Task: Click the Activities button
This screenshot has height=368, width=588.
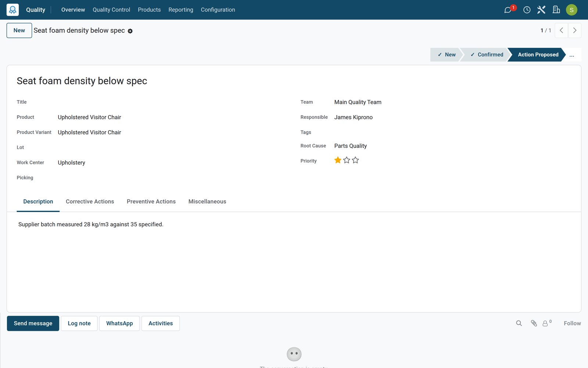Action: coord(161,323)
